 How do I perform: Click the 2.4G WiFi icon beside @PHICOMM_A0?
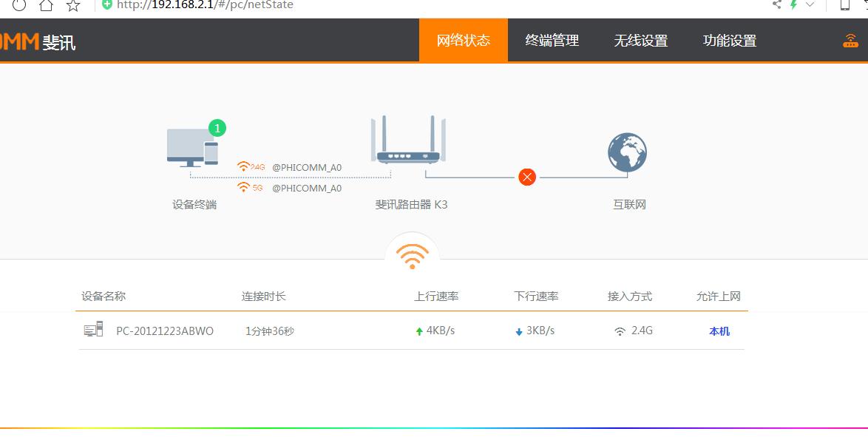(245, 166)
